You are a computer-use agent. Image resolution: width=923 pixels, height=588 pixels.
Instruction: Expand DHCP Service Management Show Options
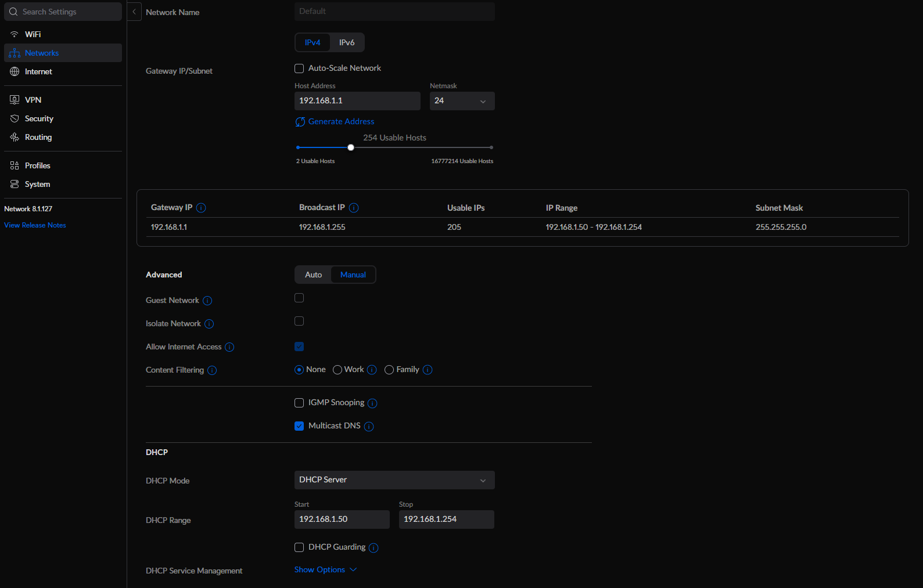click(x=325, y=570)
